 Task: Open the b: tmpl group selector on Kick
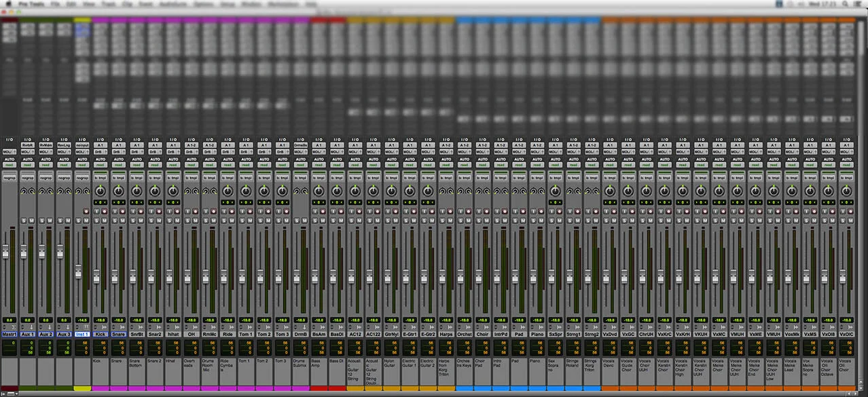tap(101, 178)
